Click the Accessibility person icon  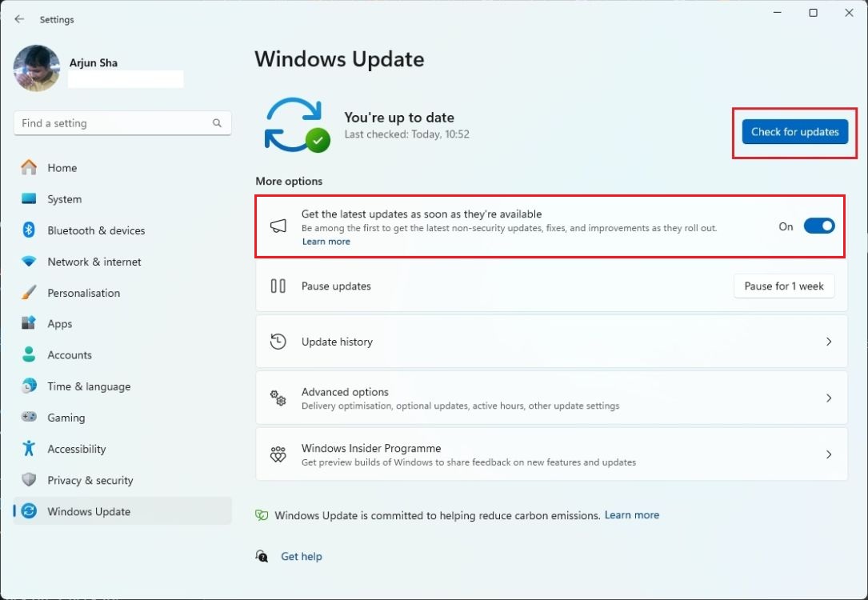pyautogui.click(x=28, y=448)
